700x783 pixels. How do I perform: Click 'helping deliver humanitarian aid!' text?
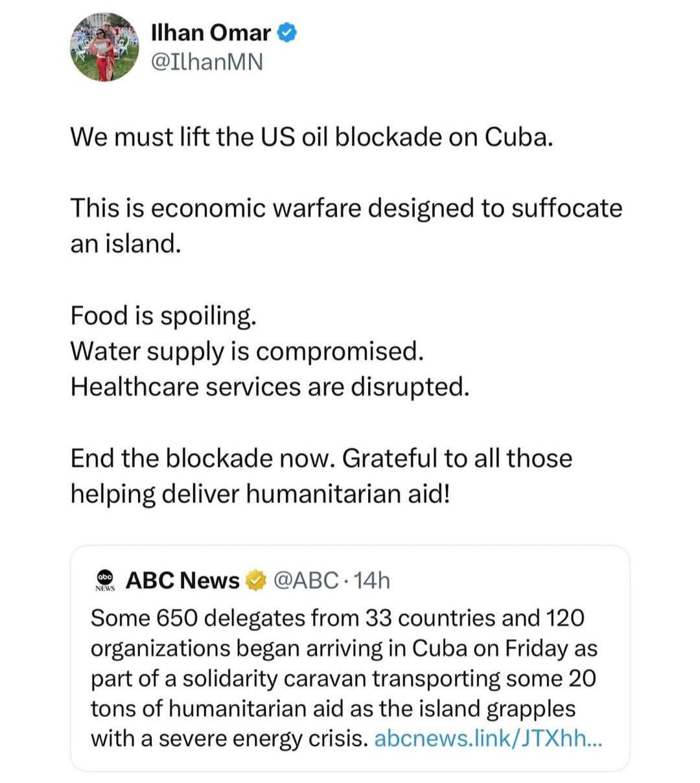tap(259, 493)
